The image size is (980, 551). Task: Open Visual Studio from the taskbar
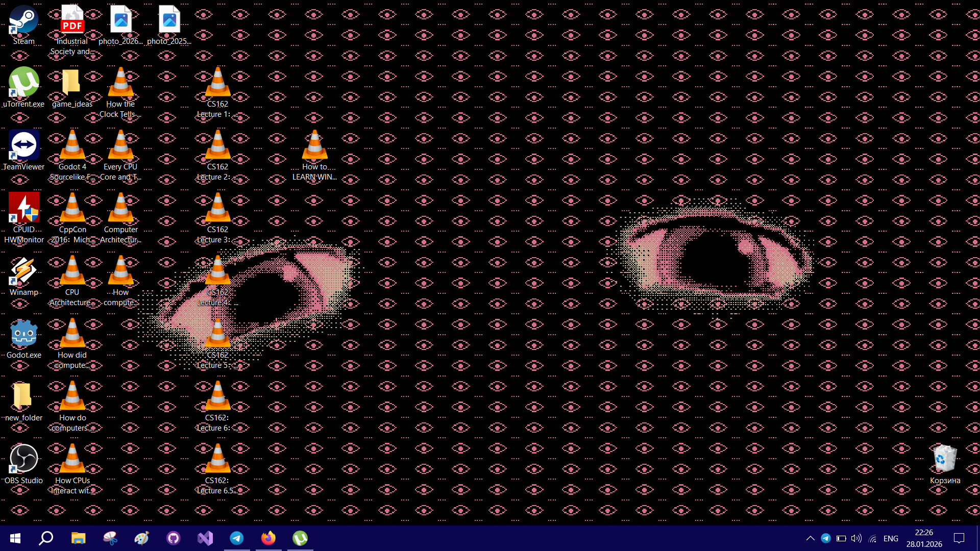click(205, 538)
